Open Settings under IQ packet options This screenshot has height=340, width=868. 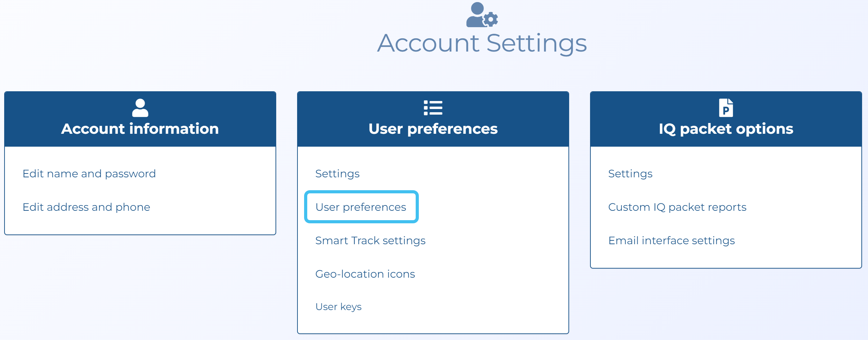tap(630, 173)
